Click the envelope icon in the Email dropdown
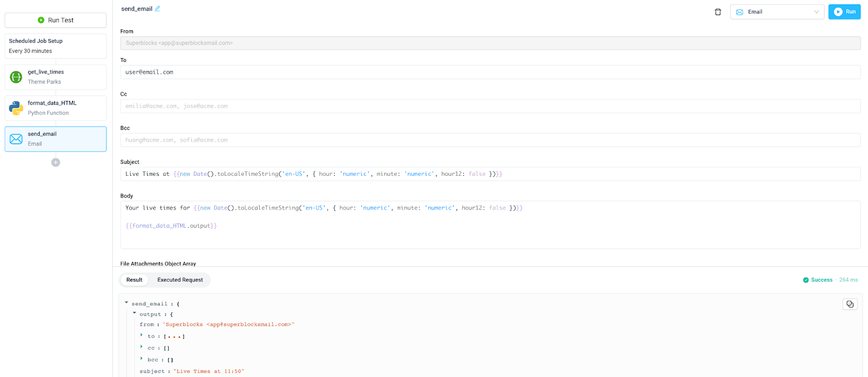 click(739, 12)
